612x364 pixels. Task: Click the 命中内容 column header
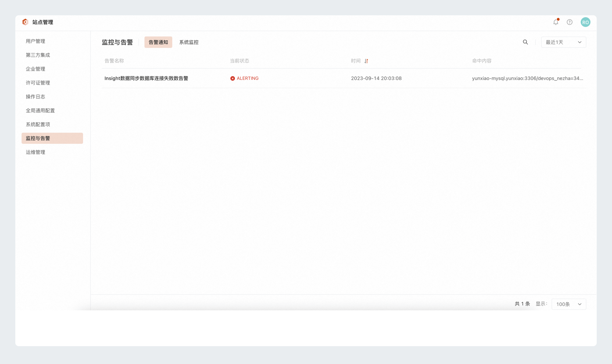482,61
